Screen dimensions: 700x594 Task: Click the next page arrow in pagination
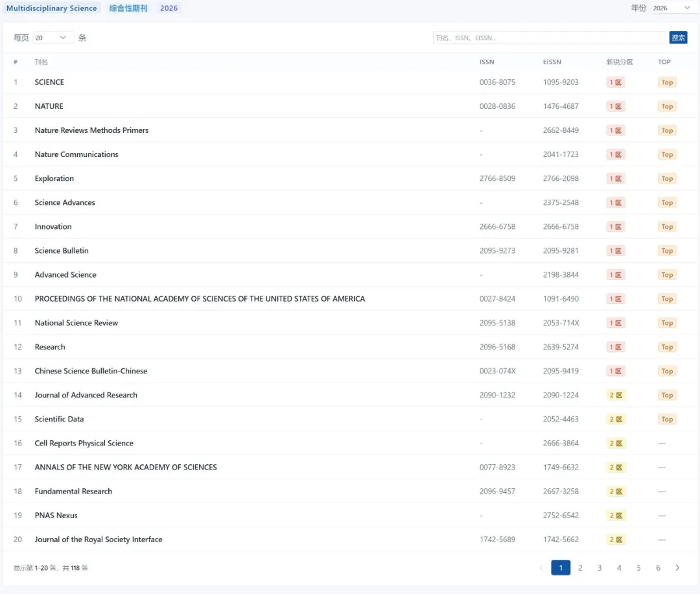[677, 568]
